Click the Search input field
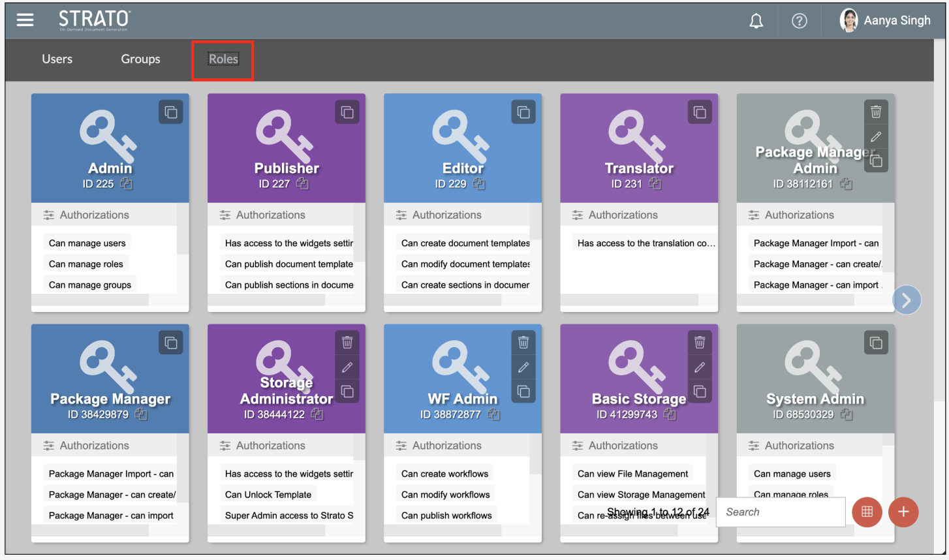Screen dimensions: 949x560 pyautogui.click(x=781, y=512)
